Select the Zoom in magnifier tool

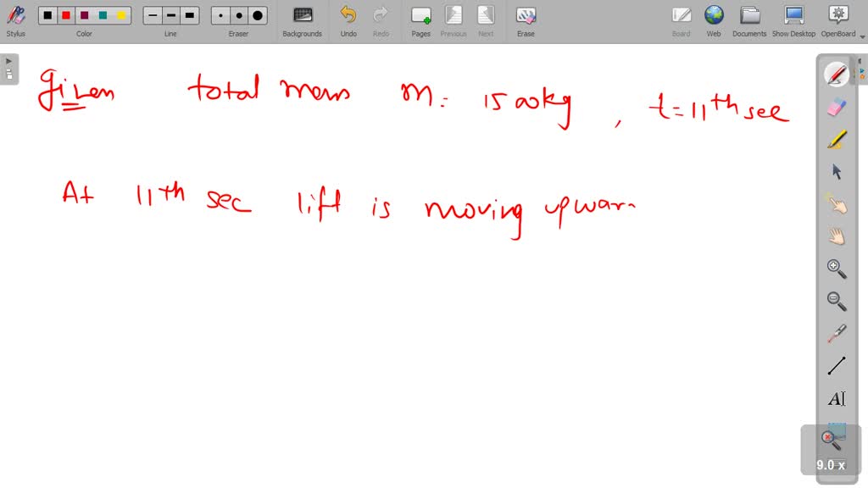coord(837,269)
